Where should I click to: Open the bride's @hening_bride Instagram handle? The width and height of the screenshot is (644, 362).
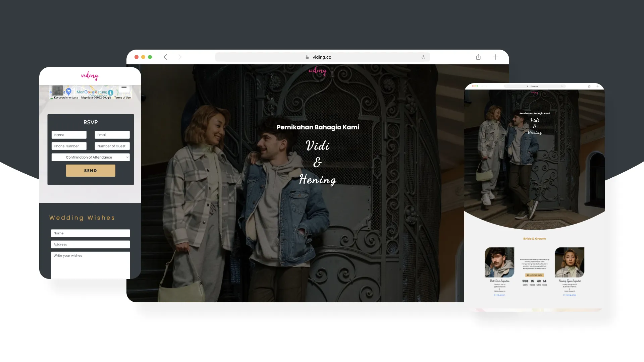(570, 295)
